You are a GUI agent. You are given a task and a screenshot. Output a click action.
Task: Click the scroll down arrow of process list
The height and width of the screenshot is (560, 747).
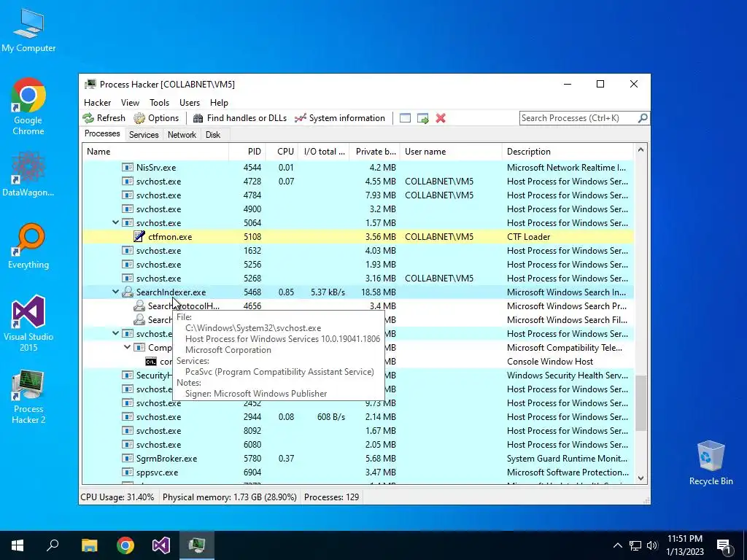(640, 478)
